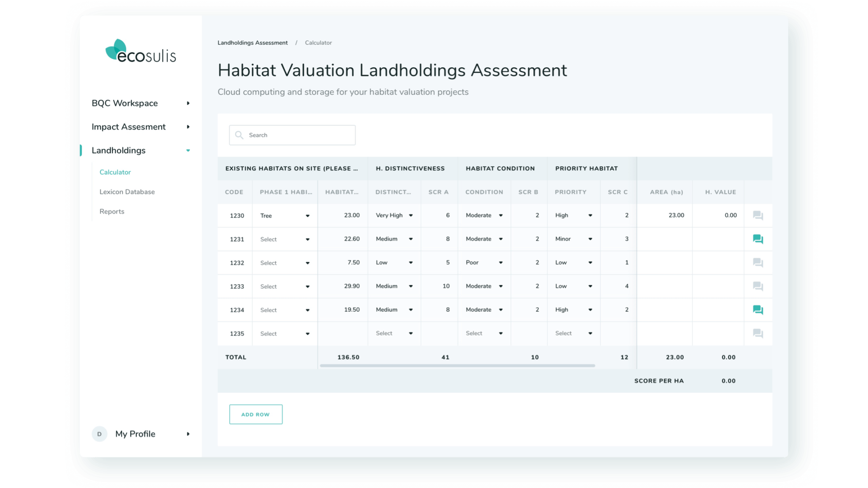Open Phase 1 habitat Select for row 1235
The height and width of the screenshot is (488, 868).
(285, 334)
